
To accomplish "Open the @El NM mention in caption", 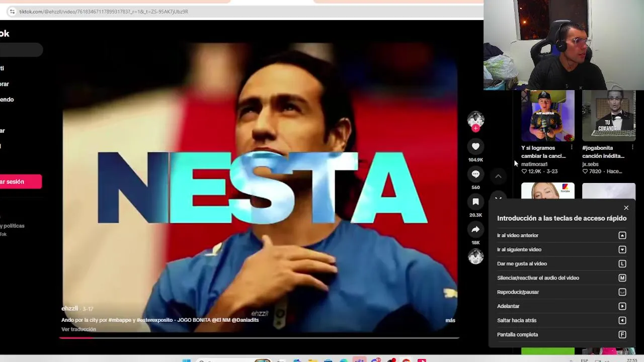I will [220, 320].
